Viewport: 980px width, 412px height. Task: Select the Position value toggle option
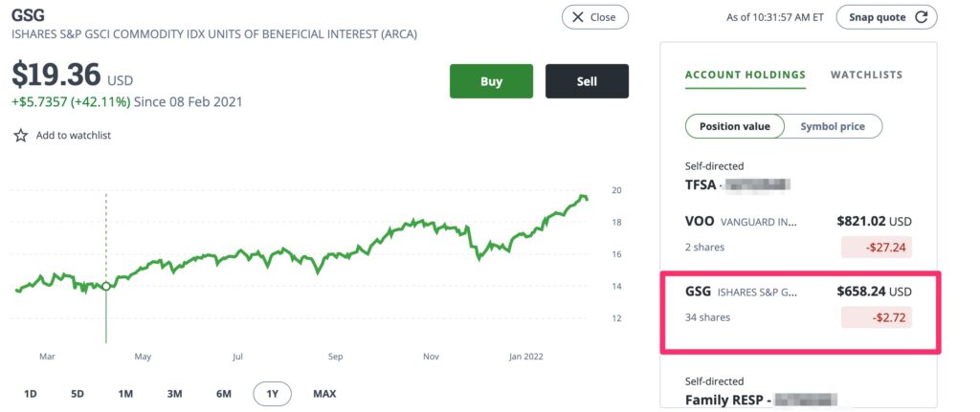coord(734,126)
